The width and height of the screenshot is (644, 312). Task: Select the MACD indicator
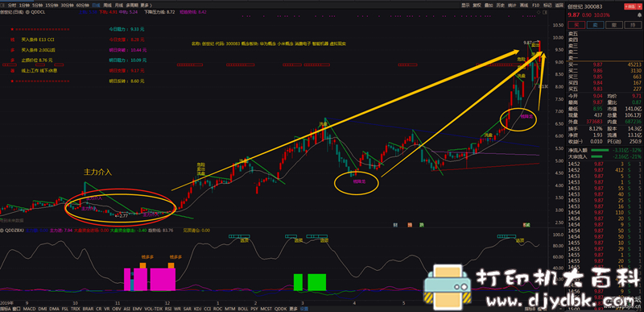click(x=30, y=308)
